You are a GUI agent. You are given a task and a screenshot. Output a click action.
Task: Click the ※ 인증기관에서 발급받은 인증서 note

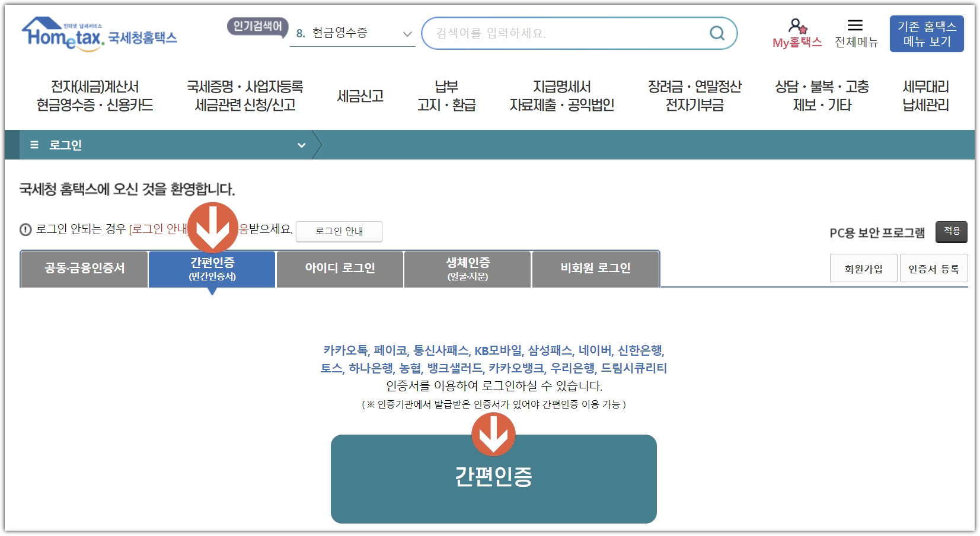[x=494, y=404]
